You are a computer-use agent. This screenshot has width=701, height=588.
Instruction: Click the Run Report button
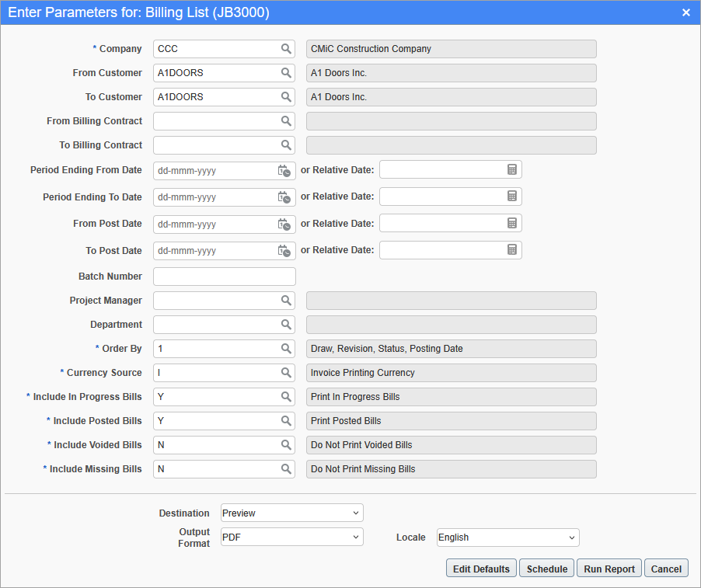tap(609, 569)
